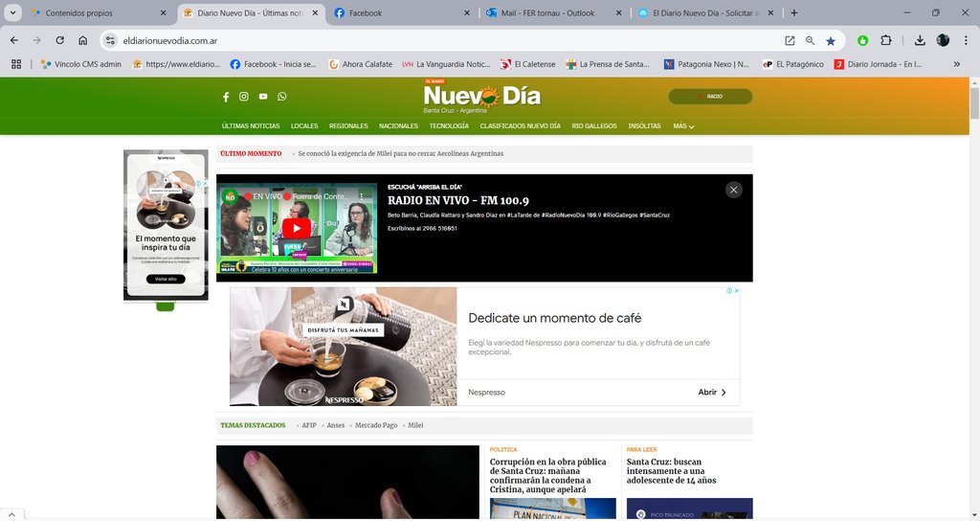The height and width of the screenshot is (521, 980).
Task: Open Ahora Calafate bookmark
Action: click(x=361, y=64)
